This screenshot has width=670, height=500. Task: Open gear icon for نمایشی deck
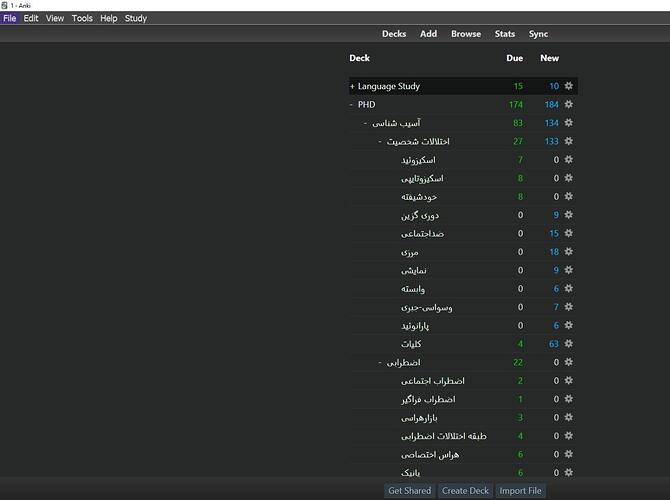[568, 270]
